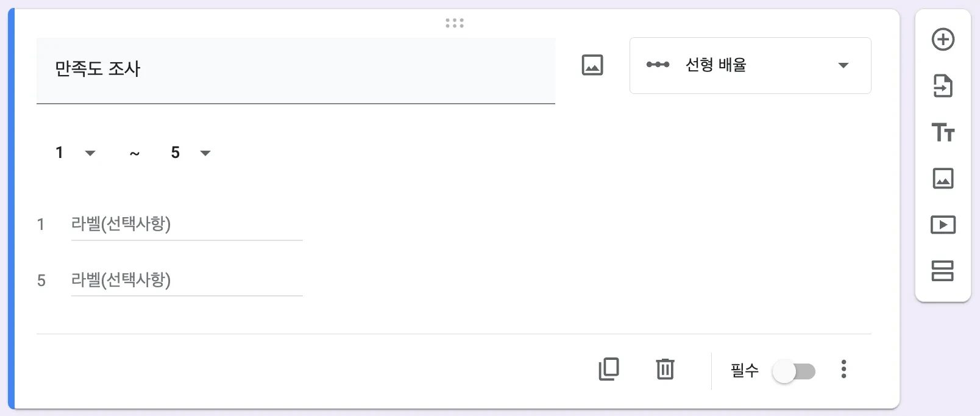Click the linear scale type icon
The width and height of the screenshot is (980, 416).
(x=658, y=65)
